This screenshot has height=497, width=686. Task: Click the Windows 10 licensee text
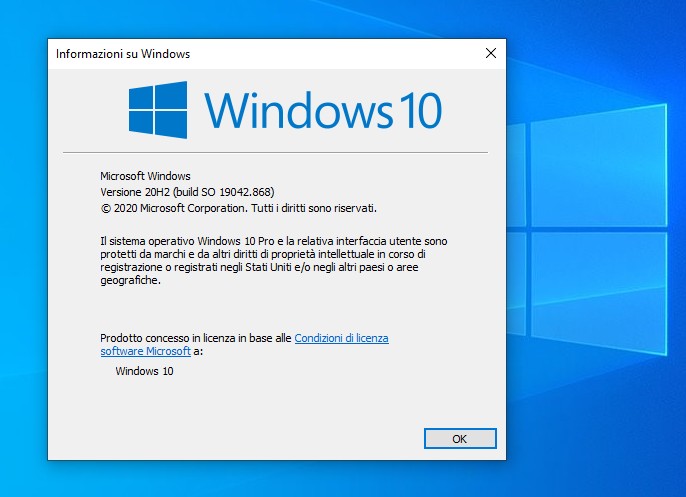[x=144, y=371]
